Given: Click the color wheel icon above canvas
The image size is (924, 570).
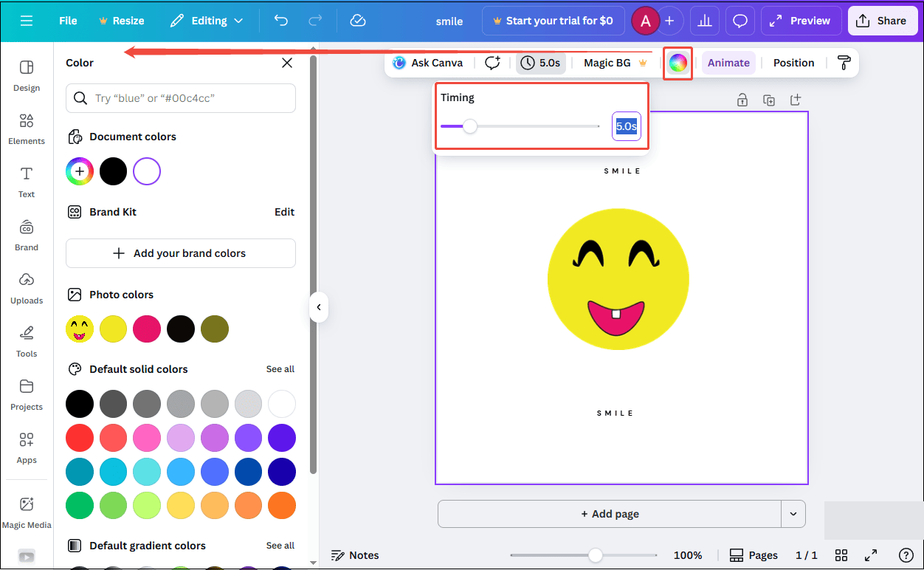Looking at the screenshot, I should pyautogui.click(x=678, y=63).
